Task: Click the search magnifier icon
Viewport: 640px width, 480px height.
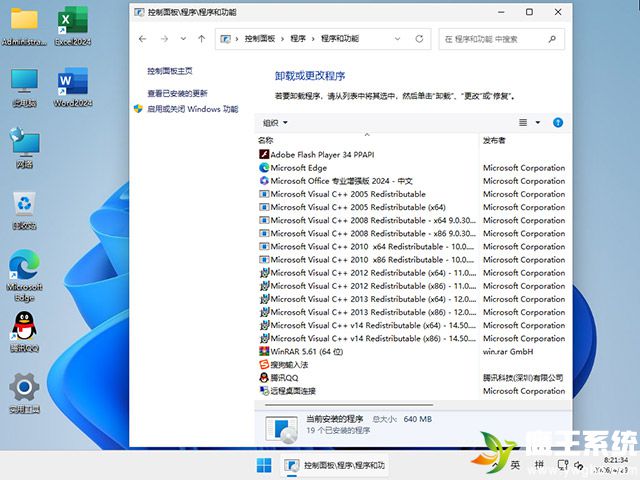Action: [x=552, y=39]
